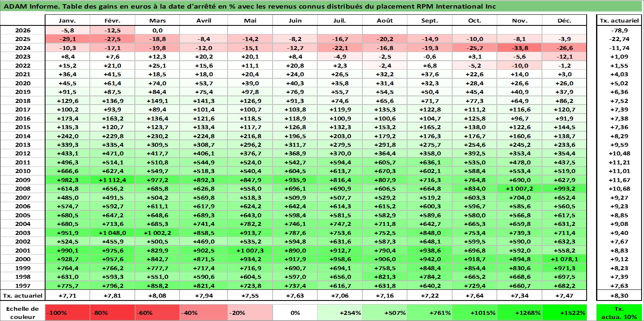Image resolution: width=644 pixels, height=321 pixels.
Task: Select the 2020 year row label
Action: point(23,83)
